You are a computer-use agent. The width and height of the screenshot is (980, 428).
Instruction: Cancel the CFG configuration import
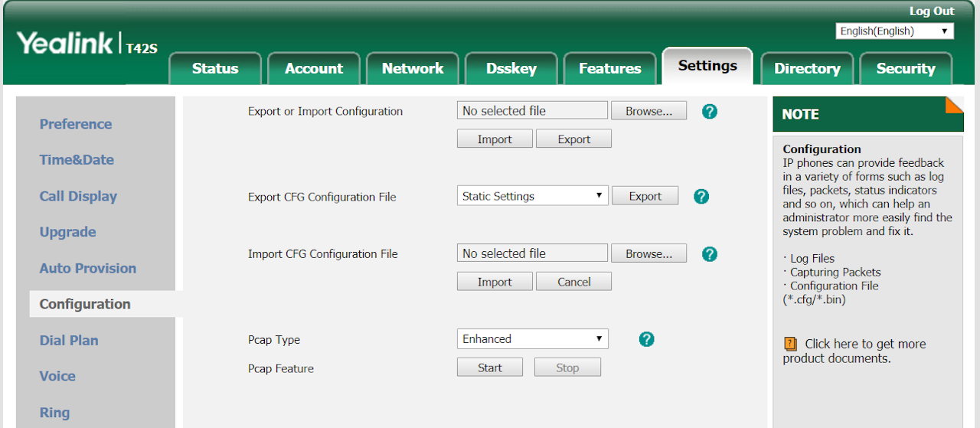point(573,282)
